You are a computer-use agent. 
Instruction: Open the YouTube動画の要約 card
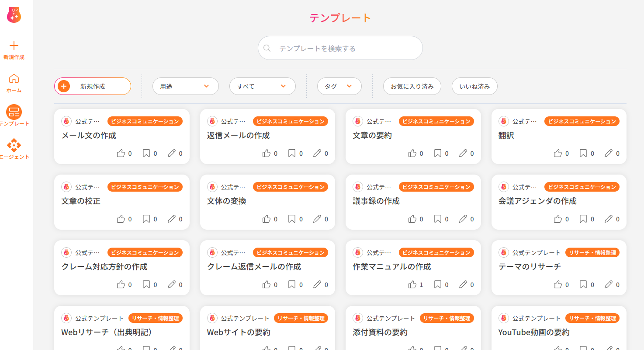point(559,328)
